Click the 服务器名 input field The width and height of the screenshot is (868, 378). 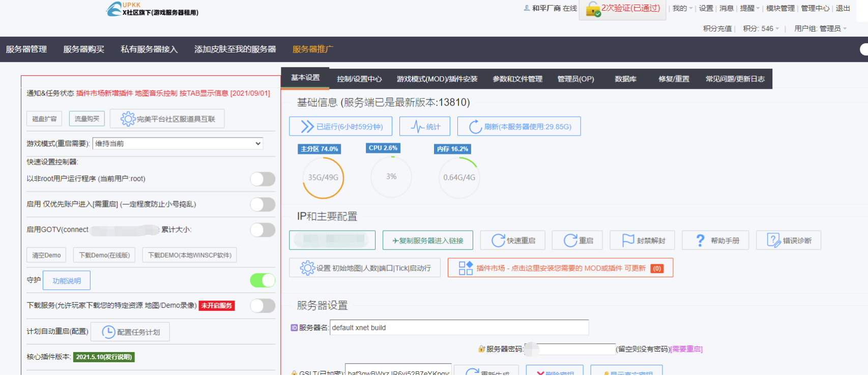pos(459,328)
